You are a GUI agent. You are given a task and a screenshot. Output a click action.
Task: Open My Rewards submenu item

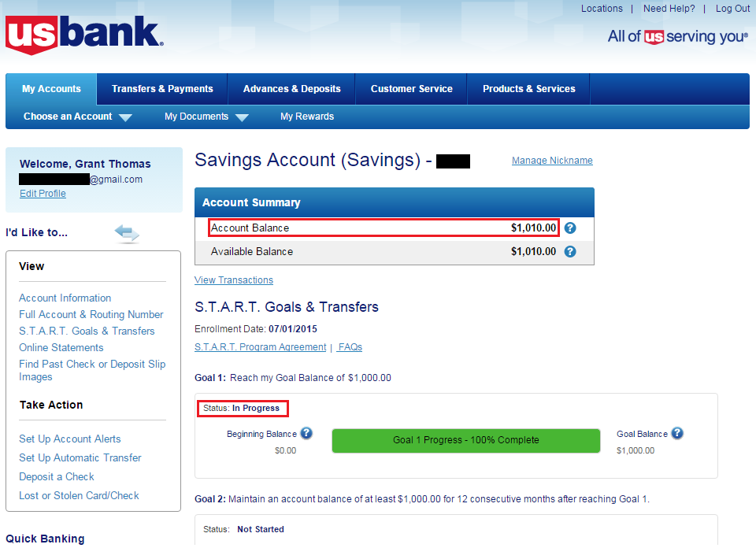[307, 117]
